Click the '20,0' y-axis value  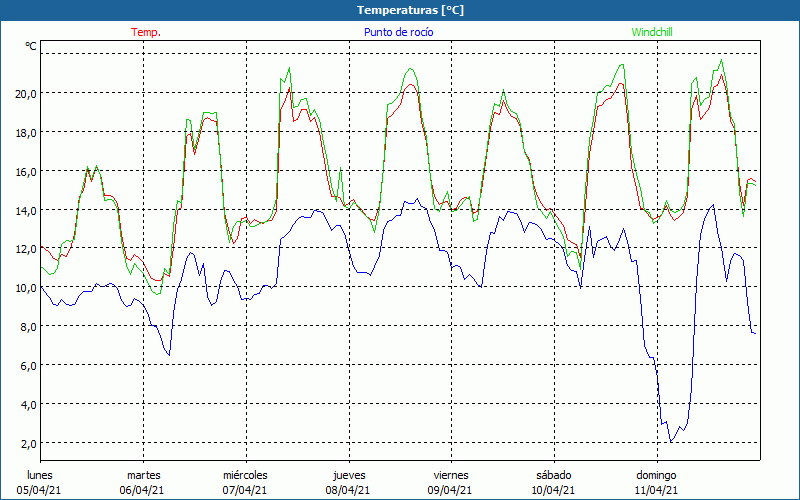coord(26,93)
